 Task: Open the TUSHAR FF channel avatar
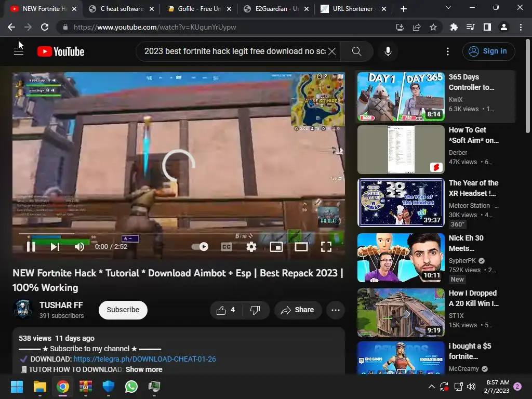tap(23, 309)
